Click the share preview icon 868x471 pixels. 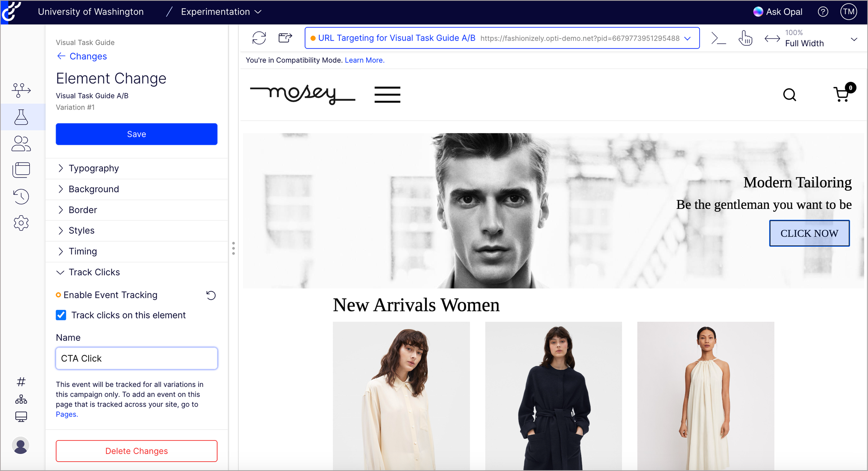coord(285,37)
